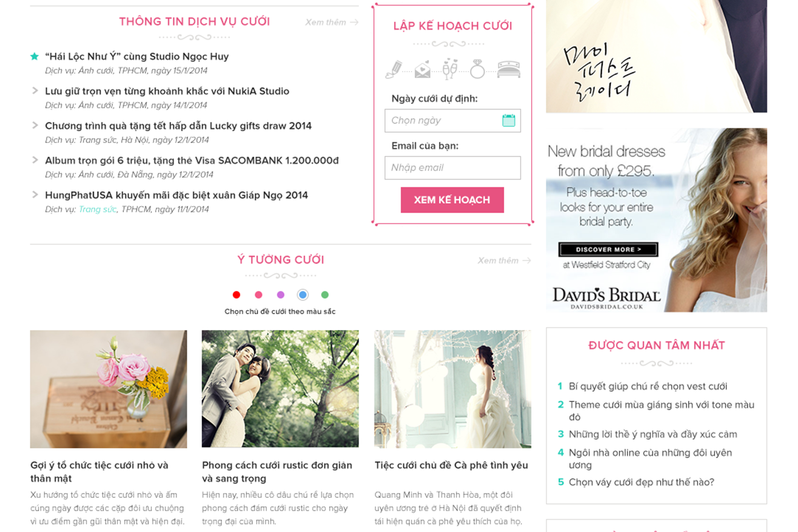The height and width of the screenshot is (532, 798).
Task: Select the purple wedding theme color
Action: (281, 295)
